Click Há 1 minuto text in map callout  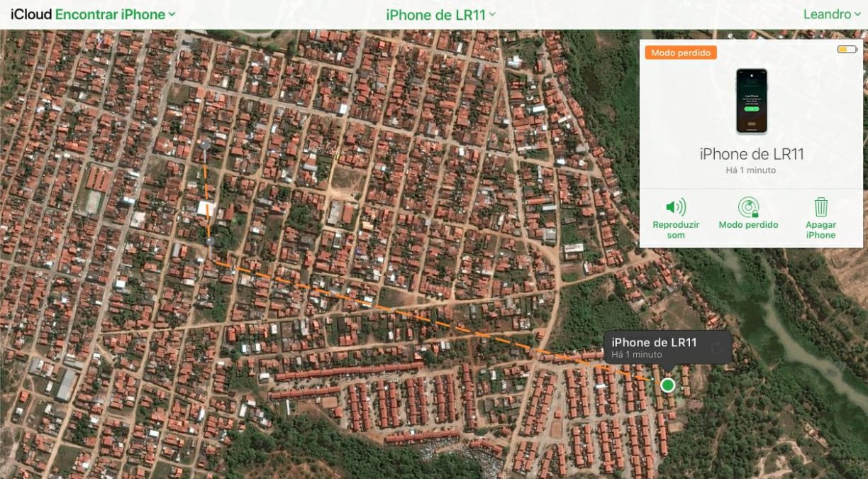(636, 354)
